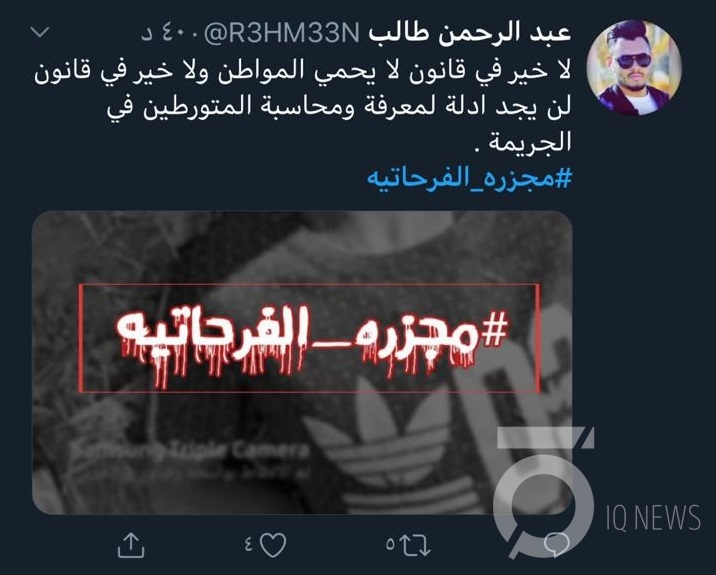716x575 pixels.
Task: Like the tweet with the heart icon
Action: tap(273, 545)
